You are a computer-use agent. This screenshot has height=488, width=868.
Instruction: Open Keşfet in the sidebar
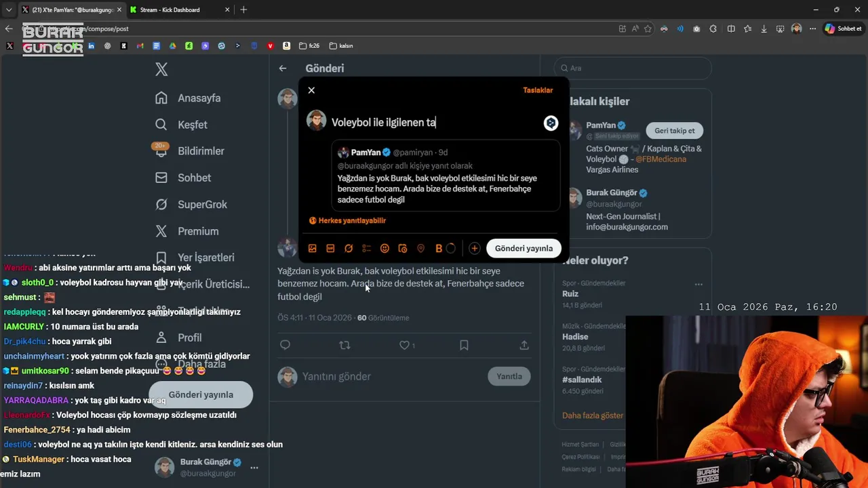coord(181,125)
